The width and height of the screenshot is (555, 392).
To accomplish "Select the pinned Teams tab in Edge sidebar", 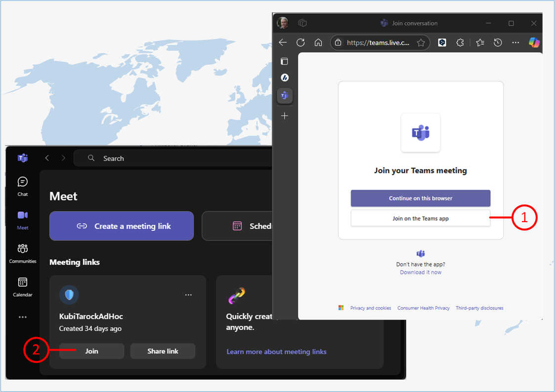I will (x=285, y=96).
